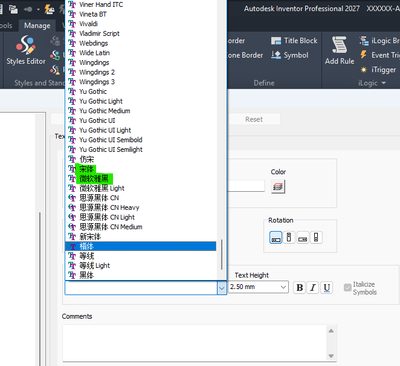Select the third rotation option
Screen dimensions: 400x366
pos(303,238)
